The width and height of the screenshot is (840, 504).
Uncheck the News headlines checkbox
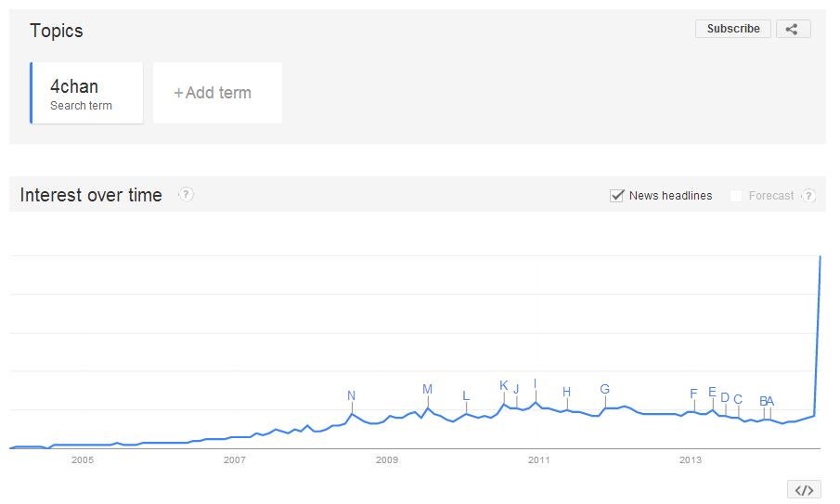tap(616, 196)
